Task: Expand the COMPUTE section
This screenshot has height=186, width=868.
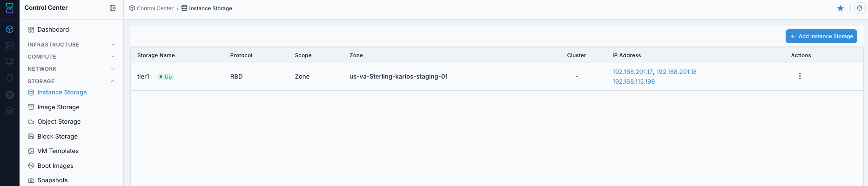Action: point(71,57)
